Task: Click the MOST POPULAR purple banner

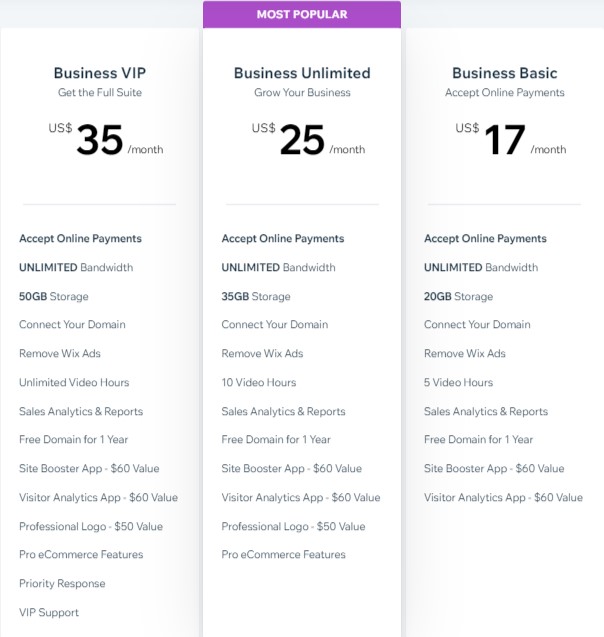Action: coord(302,14)
